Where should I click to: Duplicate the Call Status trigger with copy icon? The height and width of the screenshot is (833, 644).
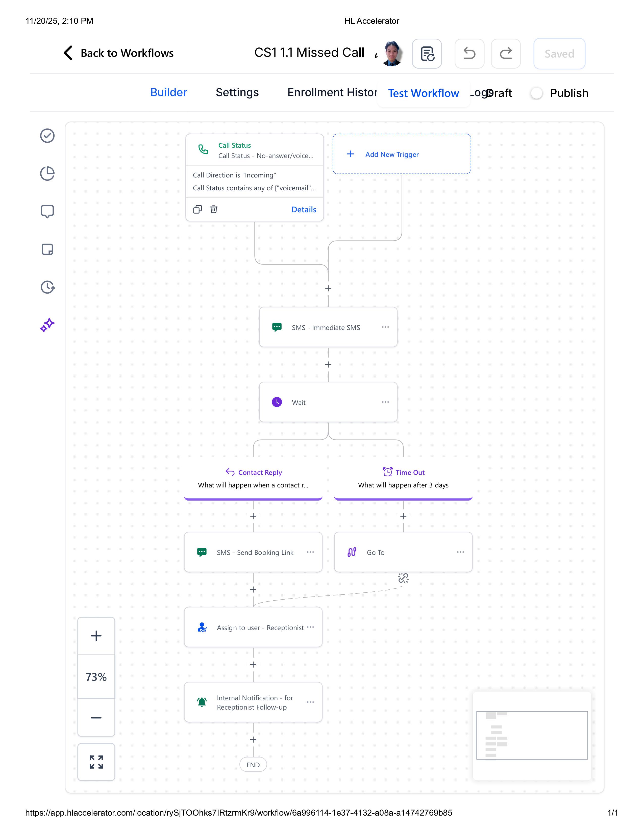point(197,209)
